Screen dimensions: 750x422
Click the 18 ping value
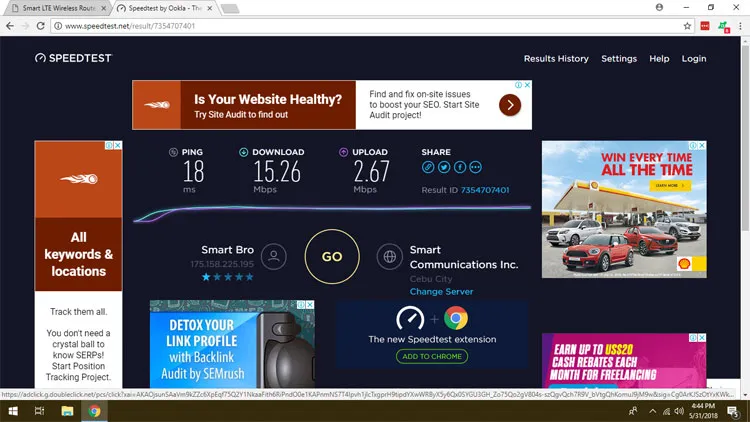194,171
